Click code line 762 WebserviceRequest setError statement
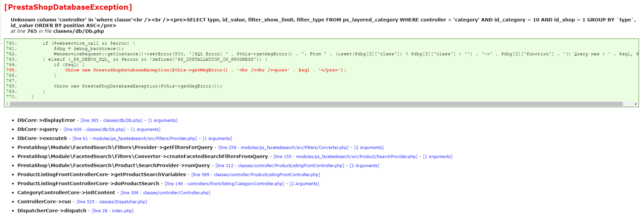The width and height of the screenshot is (644, 221). click(x=346, y=54)
